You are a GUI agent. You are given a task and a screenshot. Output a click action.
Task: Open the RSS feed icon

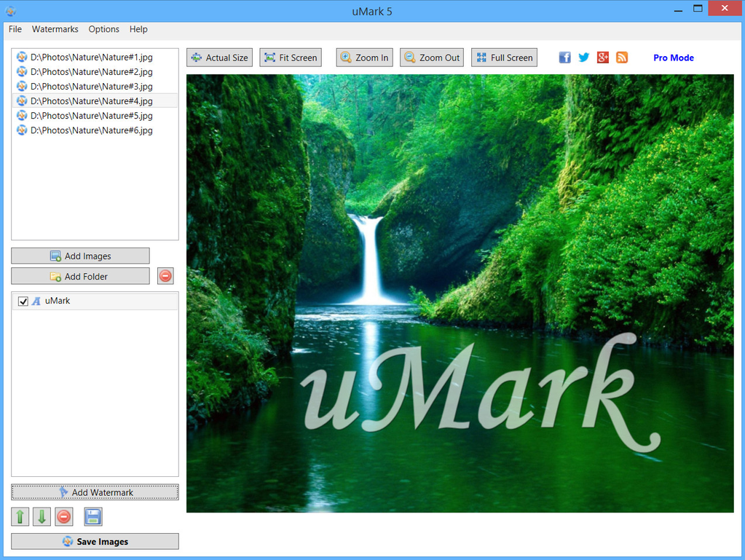(x=621, y=57)
